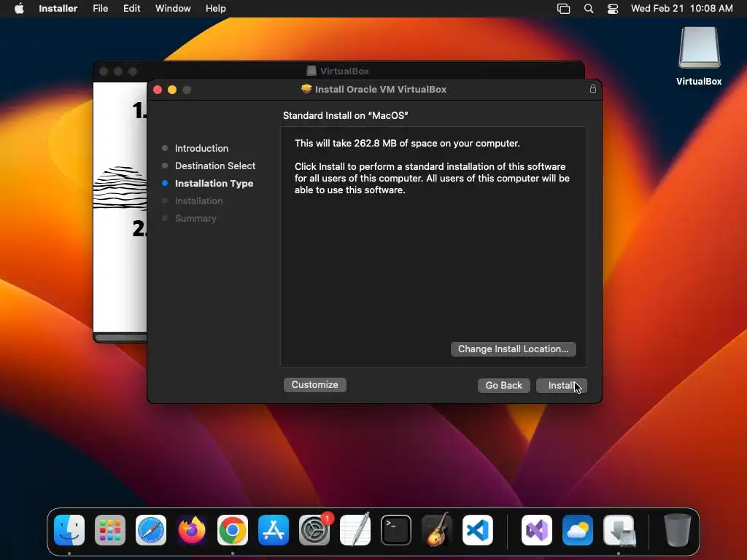
Task: Open Launchpad from the Dock
Action: [x=110, y=530]
